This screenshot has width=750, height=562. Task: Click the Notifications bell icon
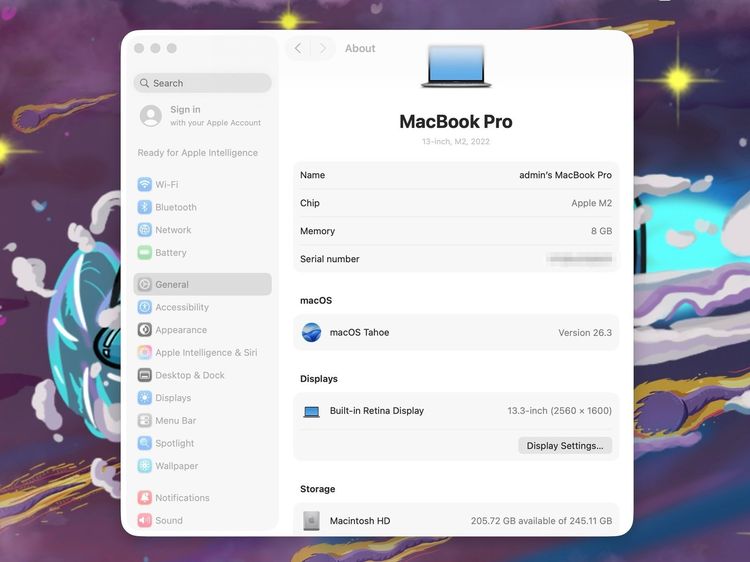point(144,498)
